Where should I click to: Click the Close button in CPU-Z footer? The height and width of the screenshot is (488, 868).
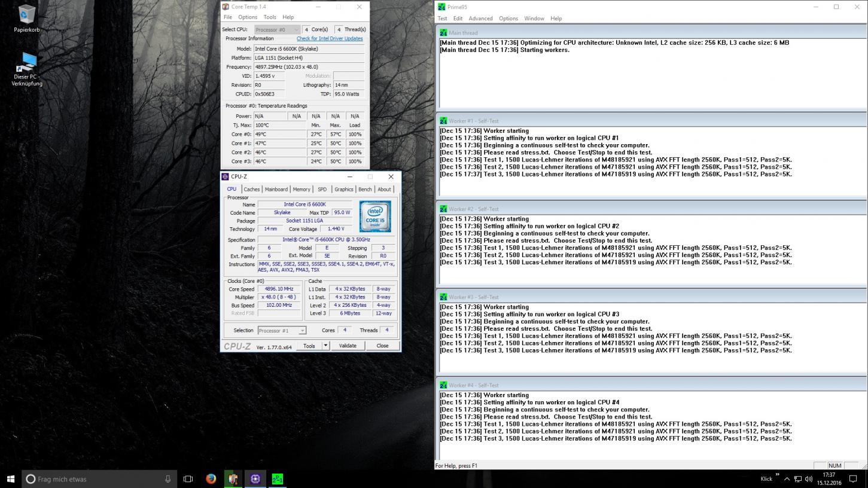pyautogui.click(x=382, y=346)
